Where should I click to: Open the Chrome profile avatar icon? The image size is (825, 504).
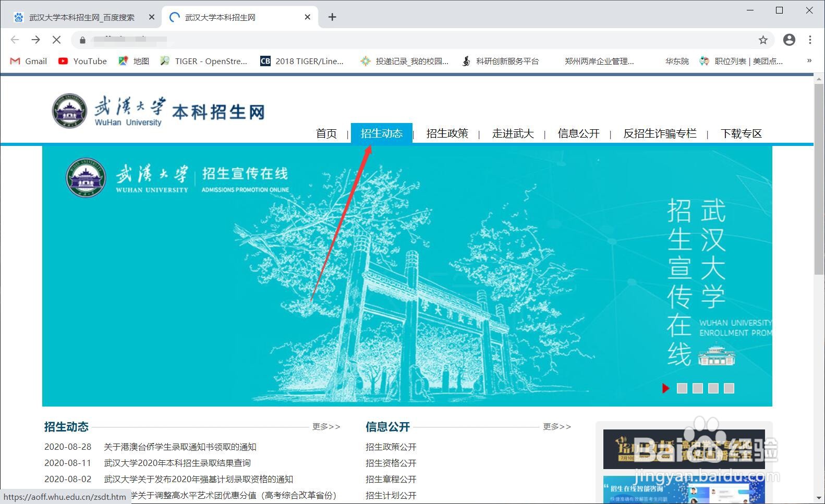click(x=789, y=40)
